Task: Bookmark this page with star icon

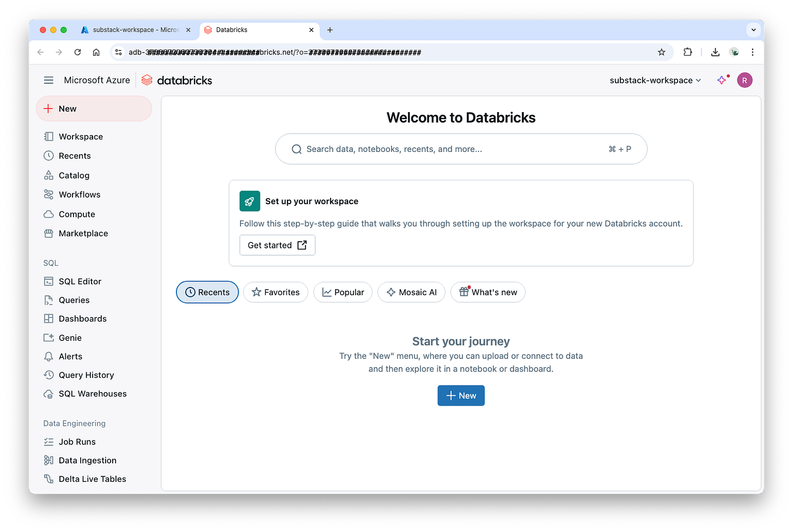Action: tap(661, 52)
